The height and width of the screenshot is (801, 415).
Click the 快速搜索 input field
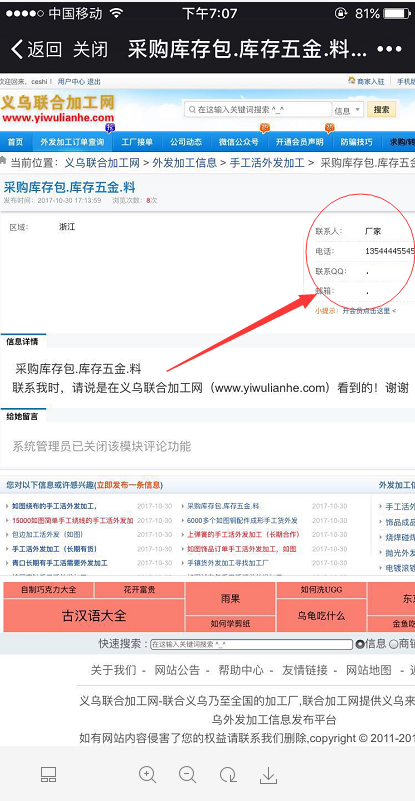click(x=251, y=644)
